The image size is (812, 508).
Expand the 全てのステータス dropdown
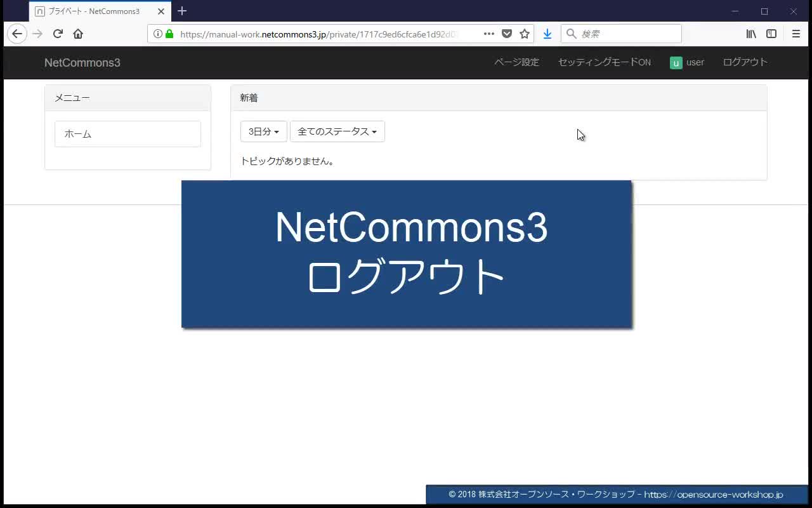tap(337, 131)
